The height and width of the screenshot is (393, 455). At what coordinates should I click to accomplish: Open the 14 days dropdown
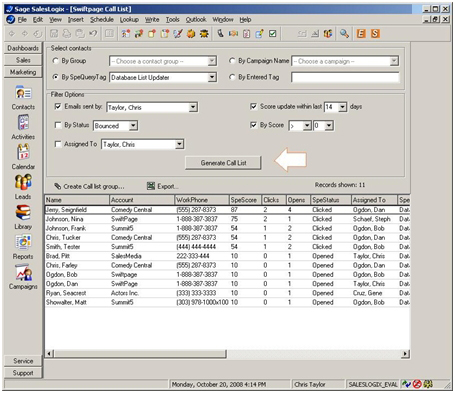coord(342,107)
